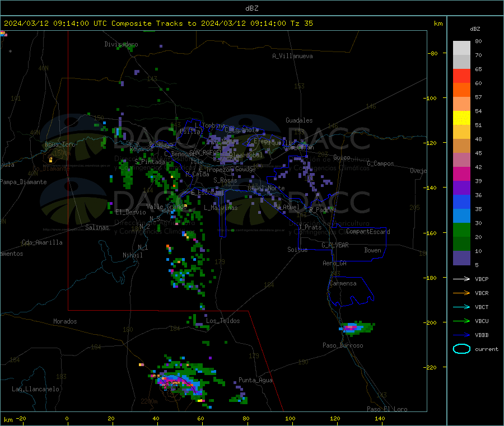Click the Bowen place label
This screenshot has height=426, width=504.
pyautogui.click(x=372, y=251)
